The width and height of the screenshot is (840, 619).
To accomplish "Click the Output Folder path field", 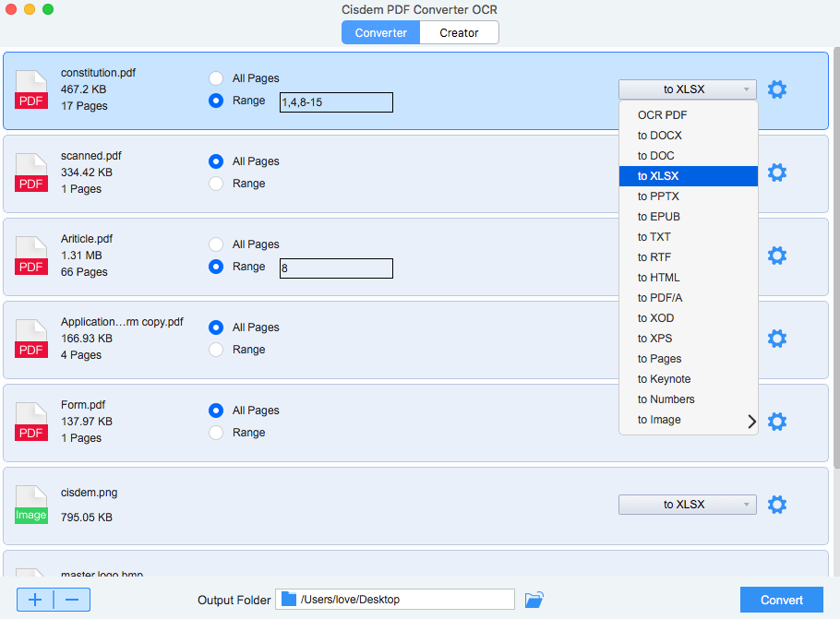I will tap(406, 600).
